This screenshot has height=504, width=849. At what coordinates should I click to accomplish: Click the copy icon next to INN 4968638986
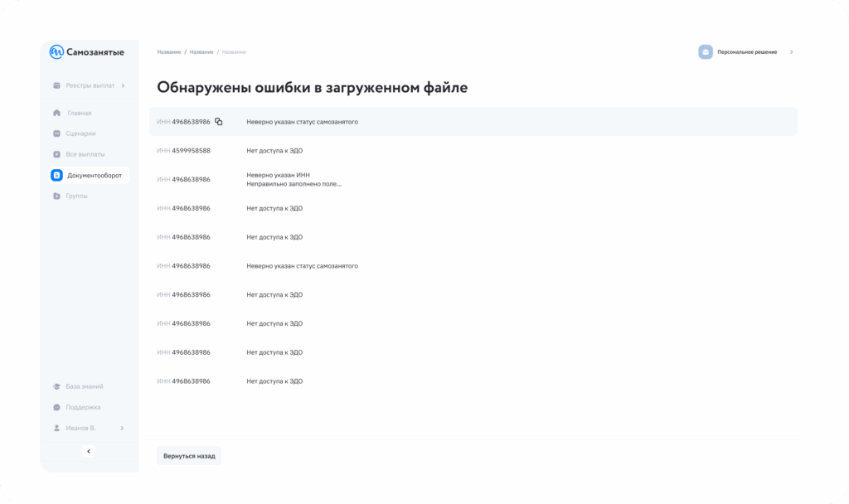(219, 122)
